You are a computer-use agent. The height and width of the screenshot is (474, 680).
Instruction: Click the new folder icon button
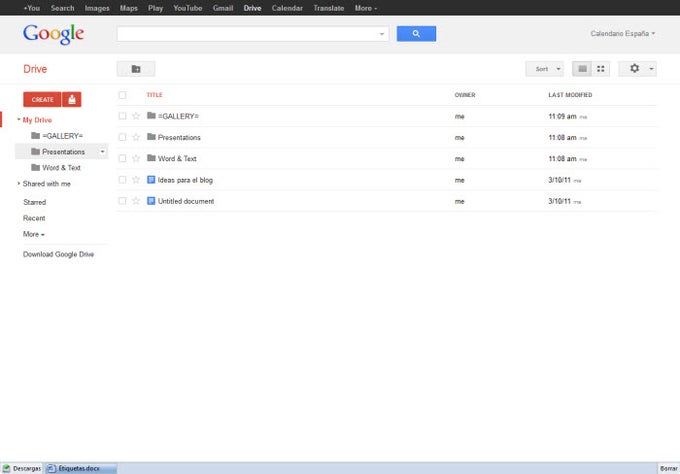[136, 69]
